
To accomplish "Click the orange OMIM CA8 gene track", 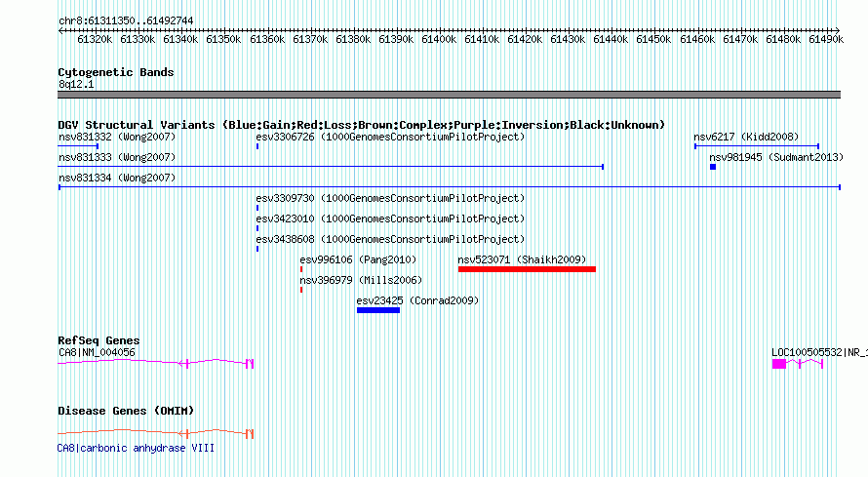I will click(155, 433).
